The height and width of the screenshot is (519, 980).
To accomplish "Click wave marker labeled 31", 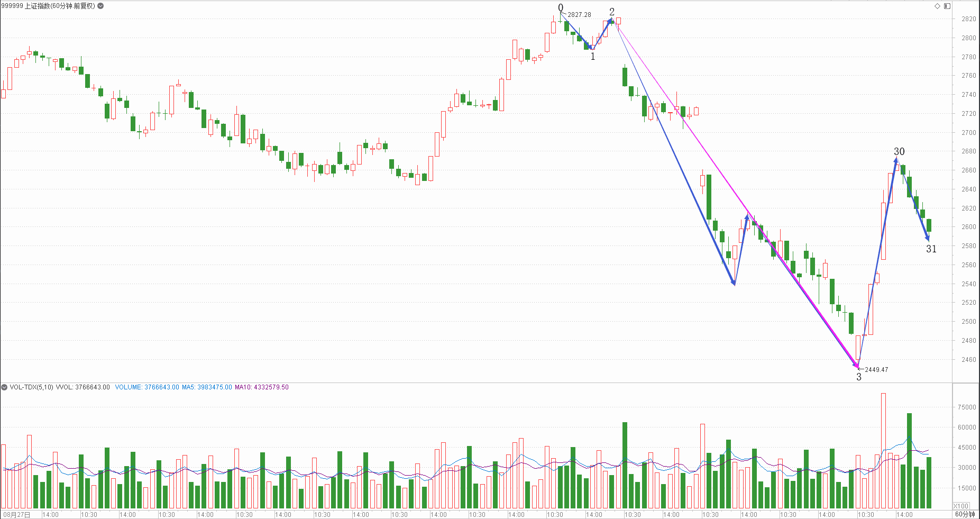I will click(931, 249).
